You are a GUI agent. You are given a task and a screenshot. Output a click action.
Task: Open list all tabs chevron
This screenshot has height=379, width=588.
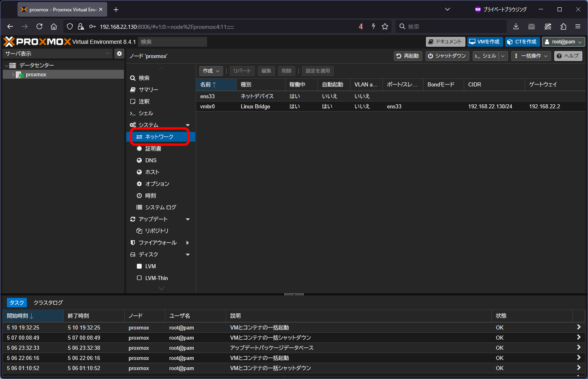(x=447, y=9)
